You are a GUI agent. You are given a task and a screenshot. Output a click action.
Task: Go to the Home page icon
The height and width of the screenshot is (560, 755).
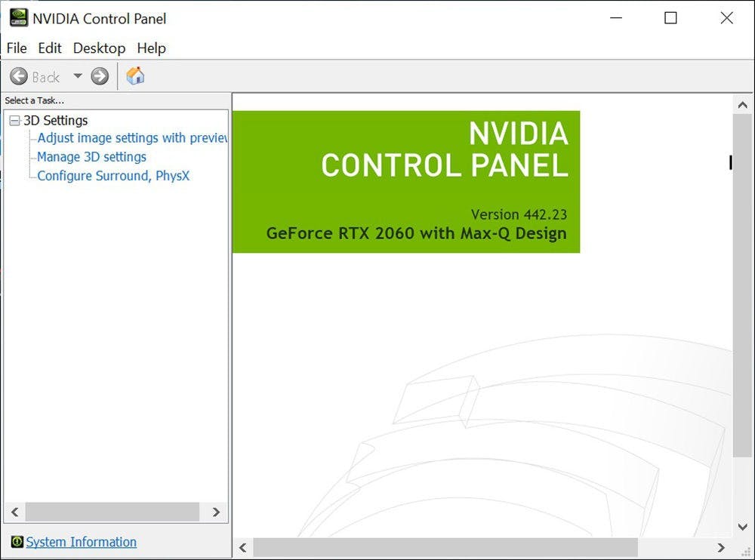pyautogui.click(x=135, y=75)
